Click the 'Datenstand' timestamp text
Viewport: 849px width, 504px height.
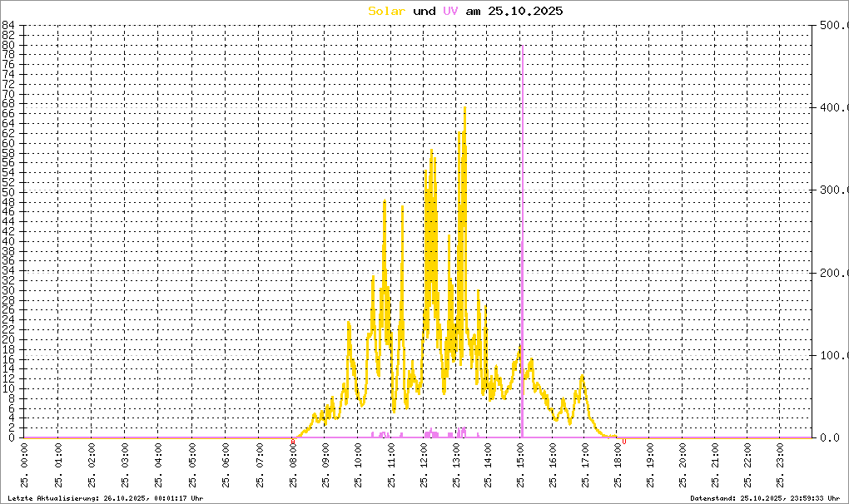coord(765,498)
